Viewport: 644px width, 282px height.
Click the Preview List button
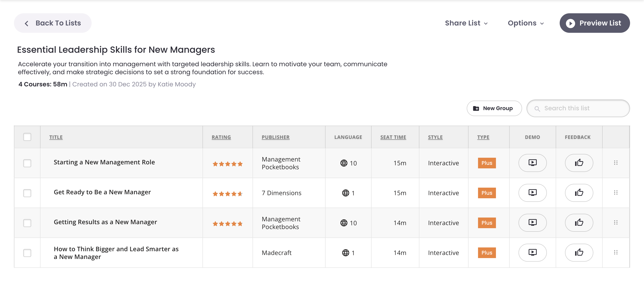[594, 23]
